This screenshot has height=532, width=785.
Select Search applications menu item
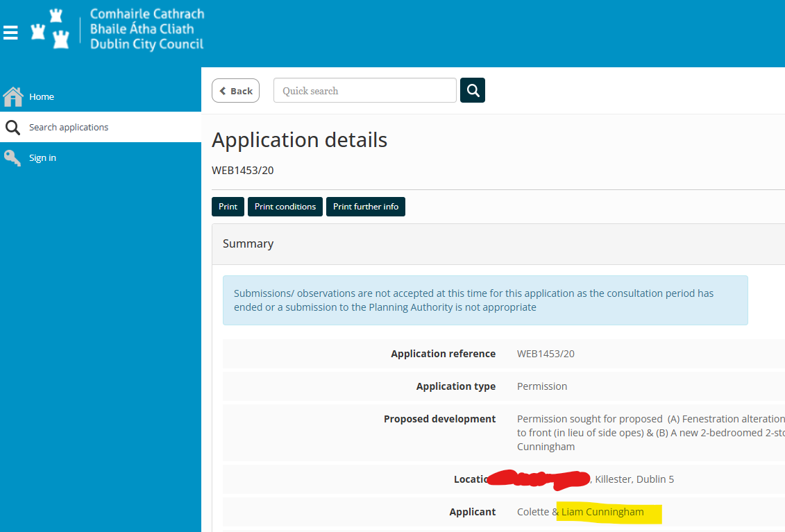click(x=101, y=127)
